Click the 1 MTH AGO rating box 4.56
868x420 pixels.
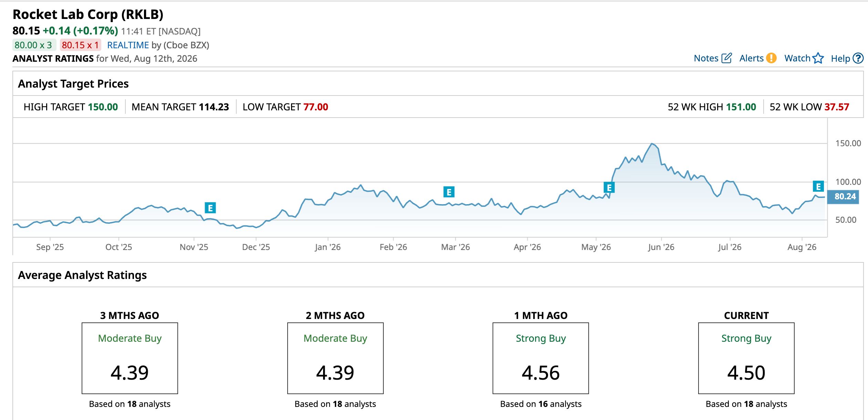coord(541,358)
